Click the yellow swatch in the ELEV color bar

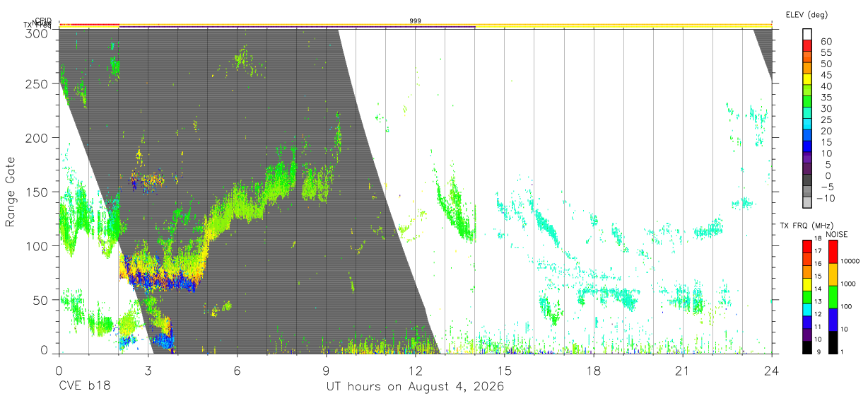[x=808, y=79]
